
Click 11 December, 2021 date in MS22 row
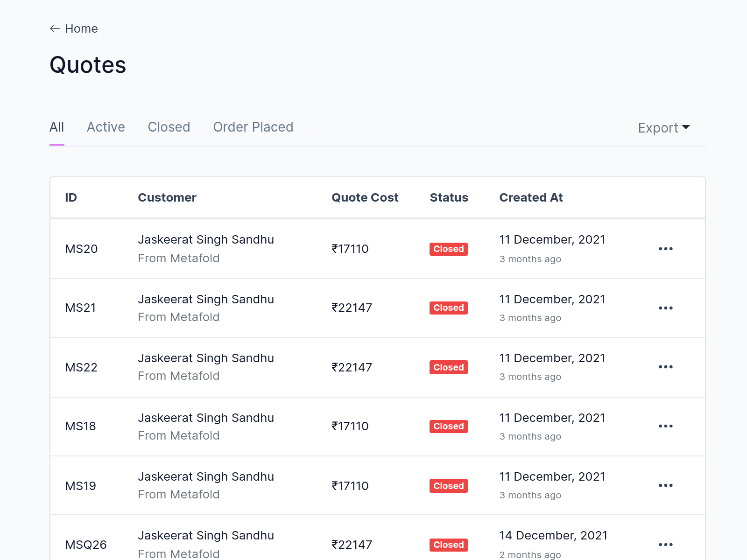[x=552, y=358]
